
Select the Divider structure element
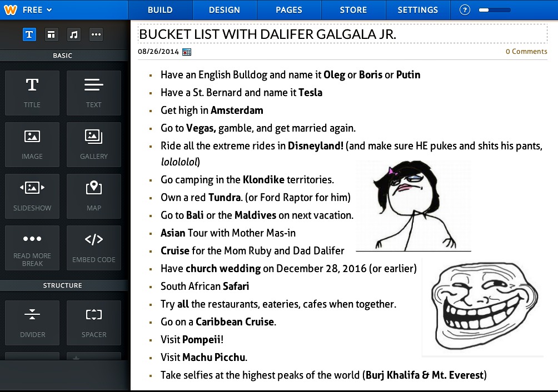[x=32, y=323]
